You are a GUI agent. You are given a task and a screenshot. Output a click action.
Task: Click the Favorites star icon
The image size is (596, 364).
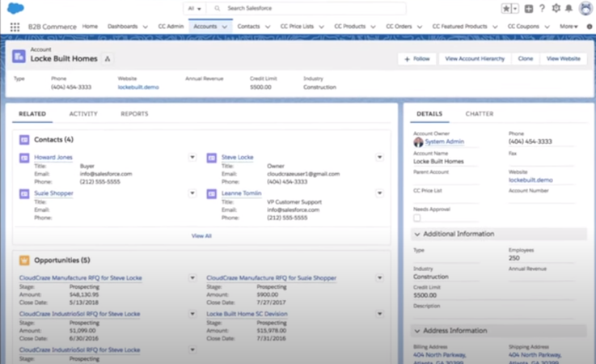tap(506, 9)
